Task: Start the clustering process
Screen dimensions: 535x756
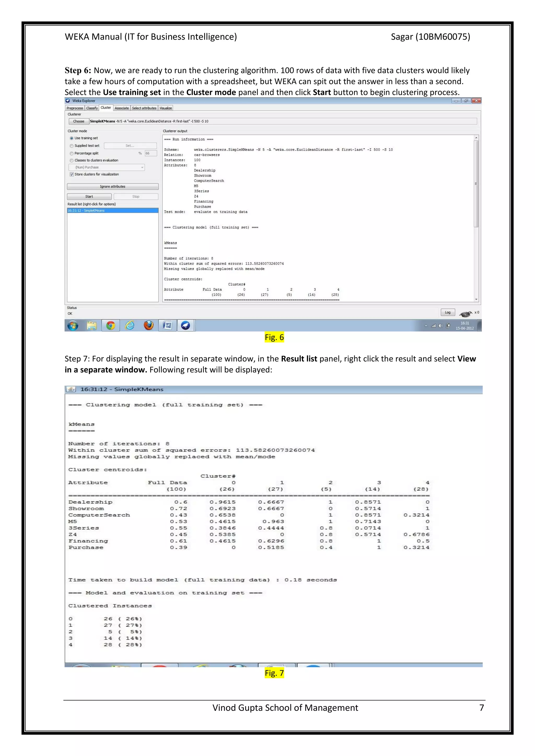Action: pos(89,197)
